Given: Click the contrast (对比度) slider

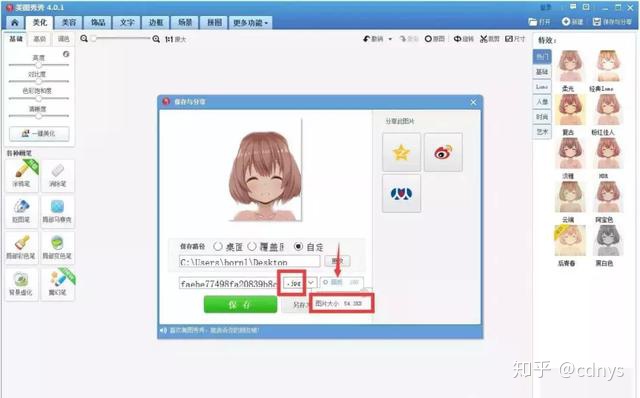Looking at the screenshot, I should [39, 81].
